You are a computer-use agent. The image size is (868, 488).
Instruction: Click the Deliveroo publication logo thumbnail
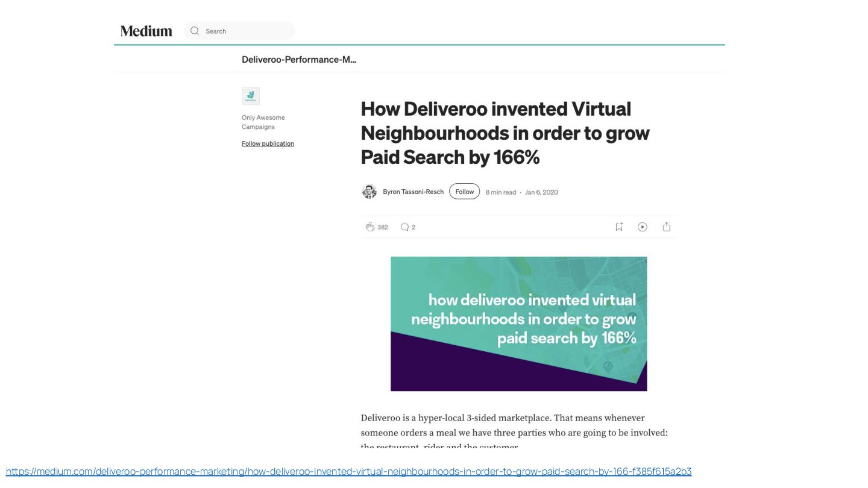[251, 96]
